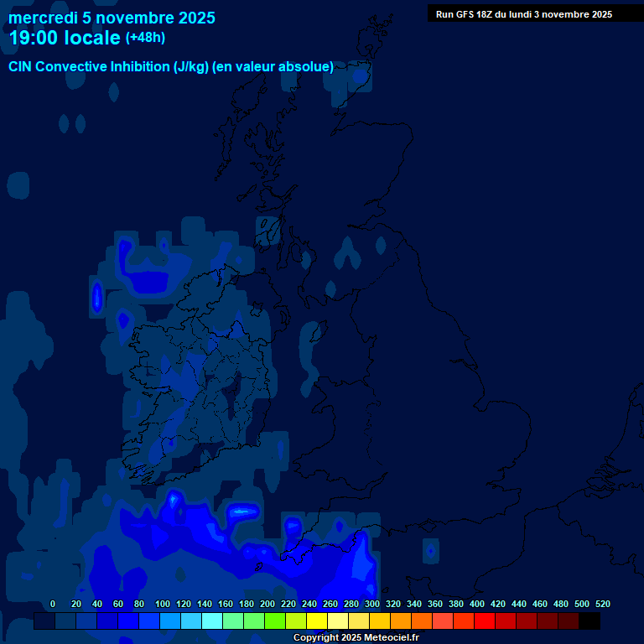This screenshot has width=644, height=644.
Task: Select the bright red swatch between 400 and 420
Action: click(485, 621)
